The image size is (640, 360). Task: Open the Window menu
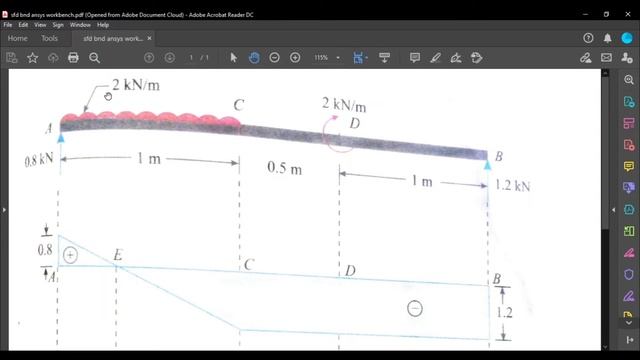pos(80,25)
